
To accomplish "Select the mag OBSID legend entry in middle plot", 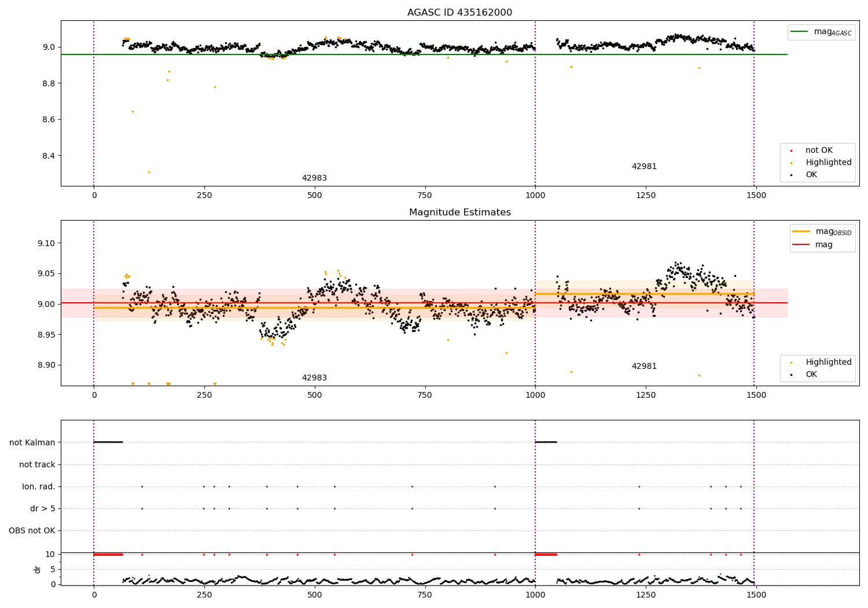I will coord(822,232).
